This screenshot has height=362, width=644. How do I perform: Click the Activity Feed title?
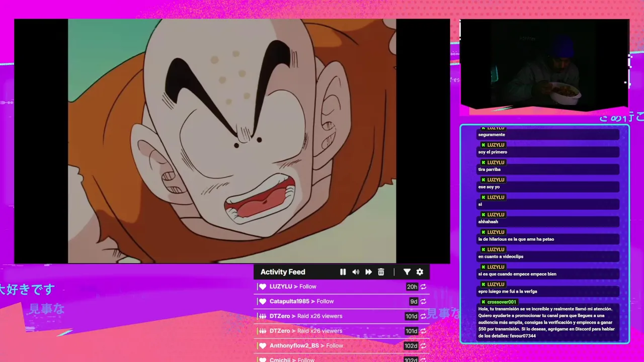point(283,272)
